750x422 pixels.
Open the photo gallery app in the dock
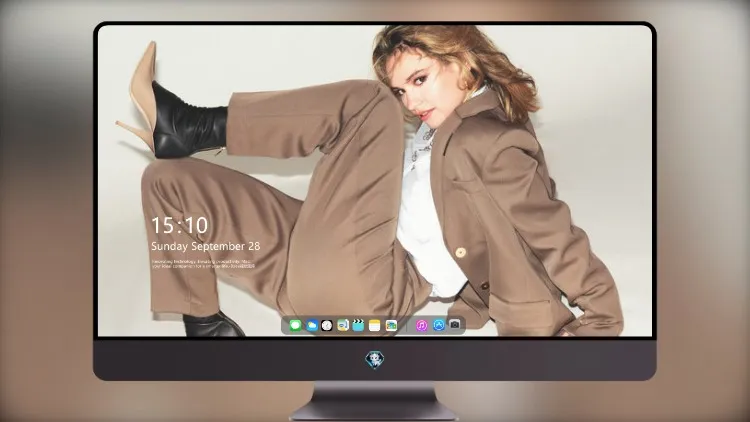coord(391,325)
